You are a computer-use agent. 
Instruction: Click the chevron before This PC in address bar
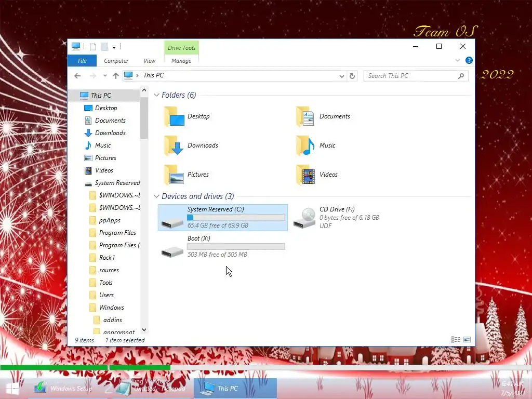(137, 75)
